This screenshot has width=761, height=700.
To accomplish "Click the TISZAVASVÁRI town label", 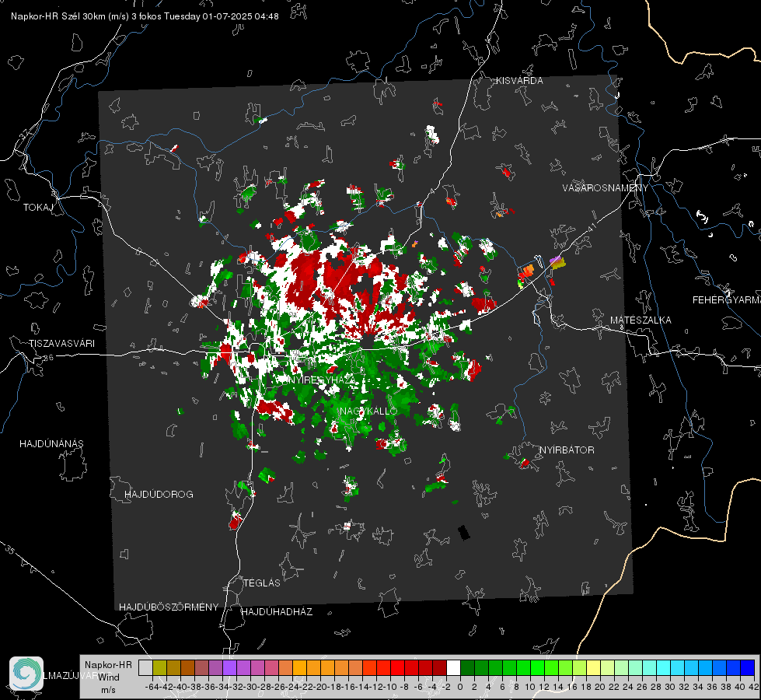I will tap(61, 344).
